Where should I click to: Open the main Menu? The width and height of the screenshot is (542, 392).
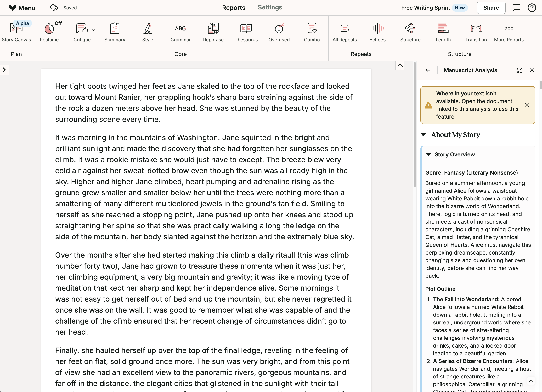pyautogui.click(x=22, y=8)
